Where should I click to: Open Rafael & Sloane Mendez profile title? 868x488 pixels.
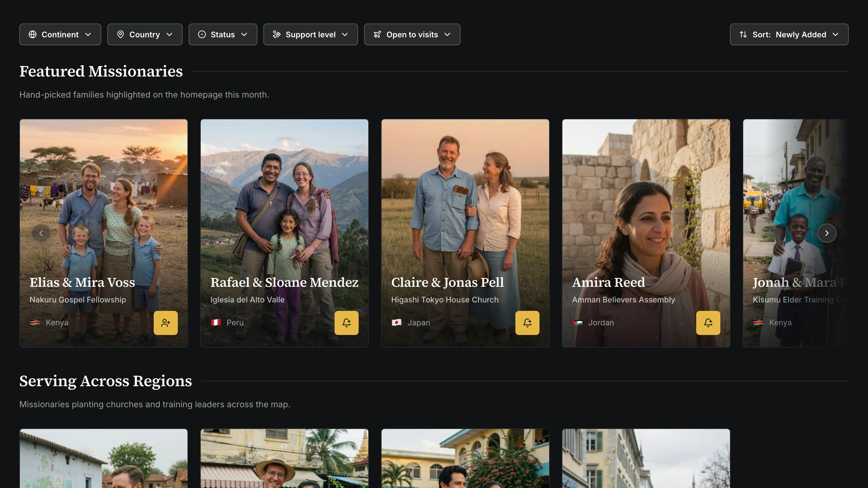285,282
